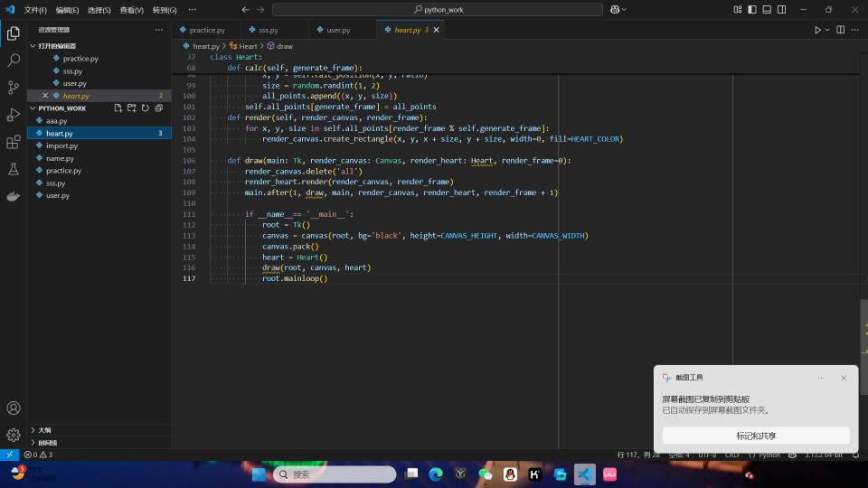868x488 pixels.
Task: Select Python language mode in status bar
Action: [x=769, y=455]
